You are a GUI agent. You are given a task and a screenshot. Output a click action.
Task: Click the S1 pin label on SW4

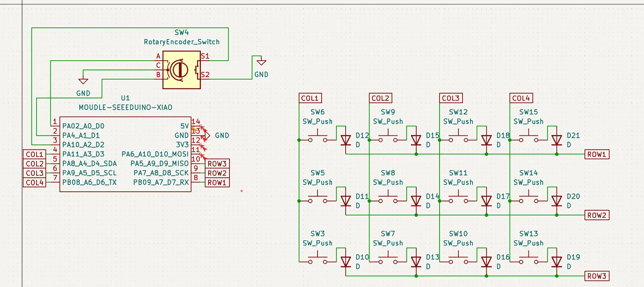(205, 56)
